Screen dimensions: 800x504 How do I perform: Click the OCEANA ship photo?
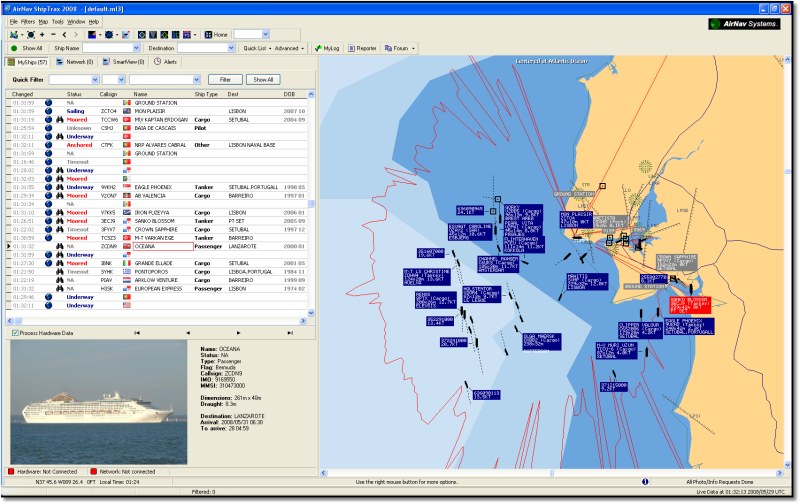click(99, 402)
